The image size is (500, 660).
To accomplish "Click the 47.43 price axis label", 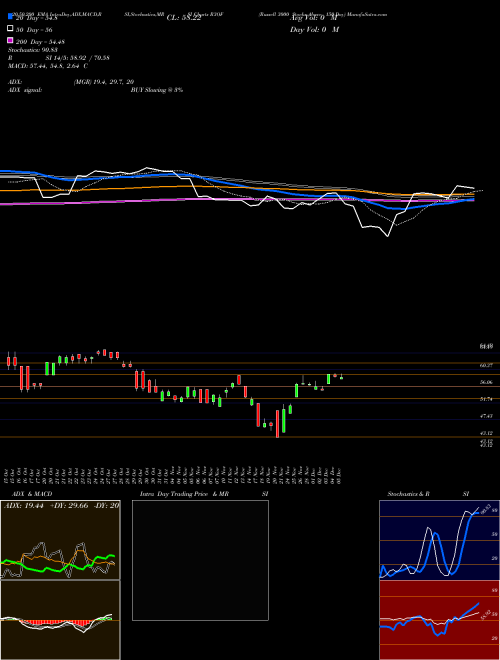I will click(486, 415).
